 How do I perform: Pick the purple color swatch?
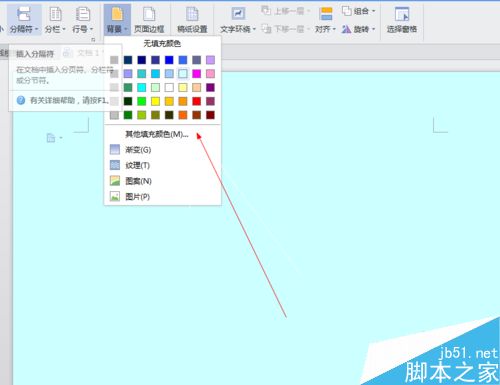click(x=210, y=87)
